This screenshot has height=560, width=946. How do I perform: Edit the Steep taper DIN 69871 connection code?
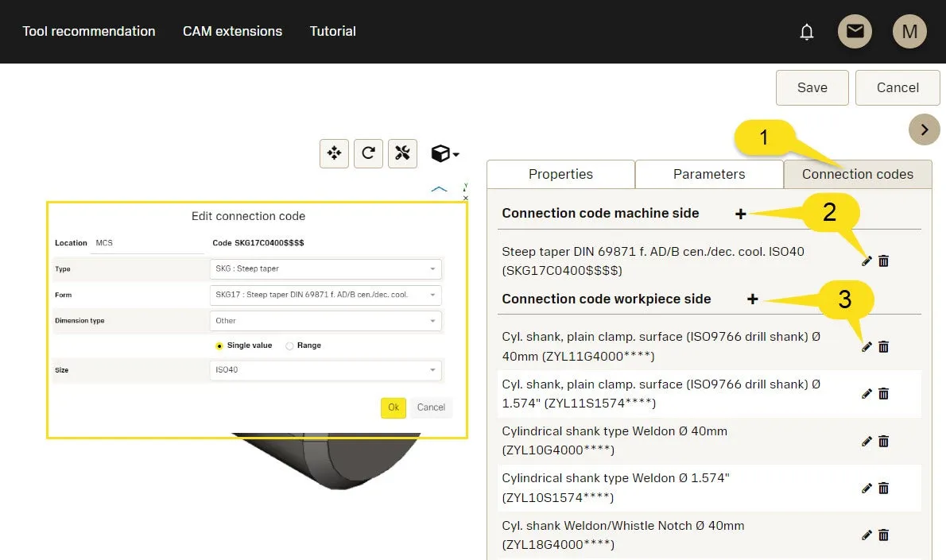pyautogui.click(x=867, y=261)
